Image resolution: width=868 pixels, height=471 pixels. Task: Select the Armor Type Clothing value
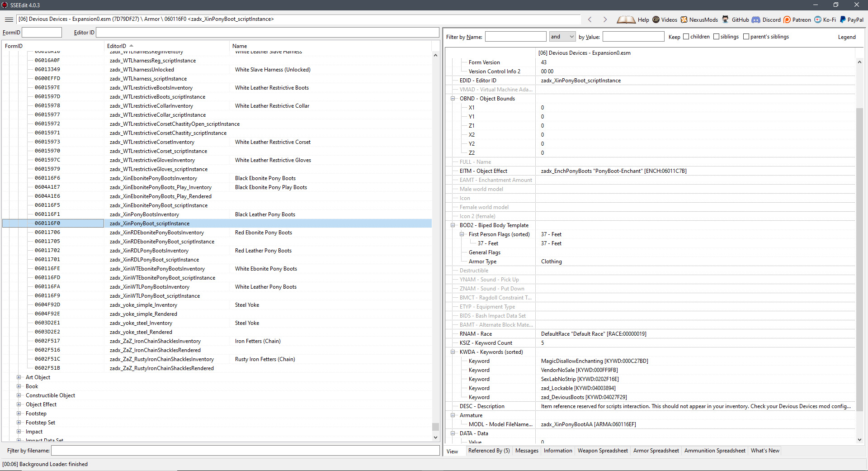[551, 262]
